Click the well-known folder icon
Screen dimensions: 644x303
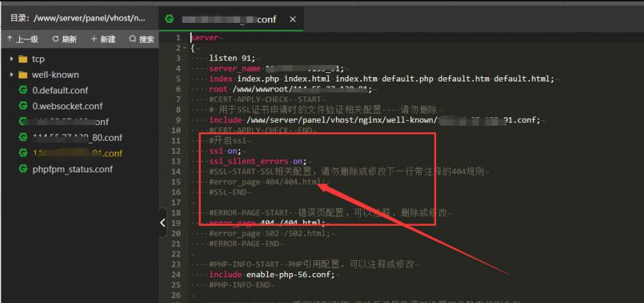(23, 75)
